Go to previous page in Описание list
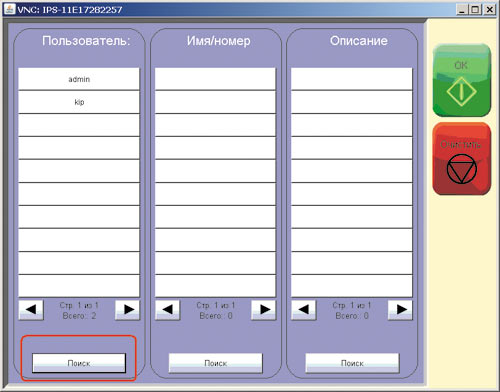 [304, 310]
